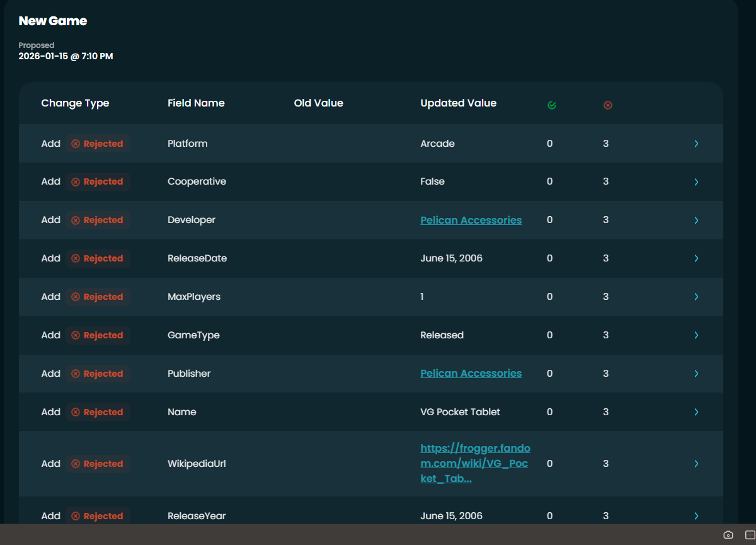Open the chevron for the ReleaseYear row
Image resolution: width=756 pixels, height=545 pixels.
point(696,516)
